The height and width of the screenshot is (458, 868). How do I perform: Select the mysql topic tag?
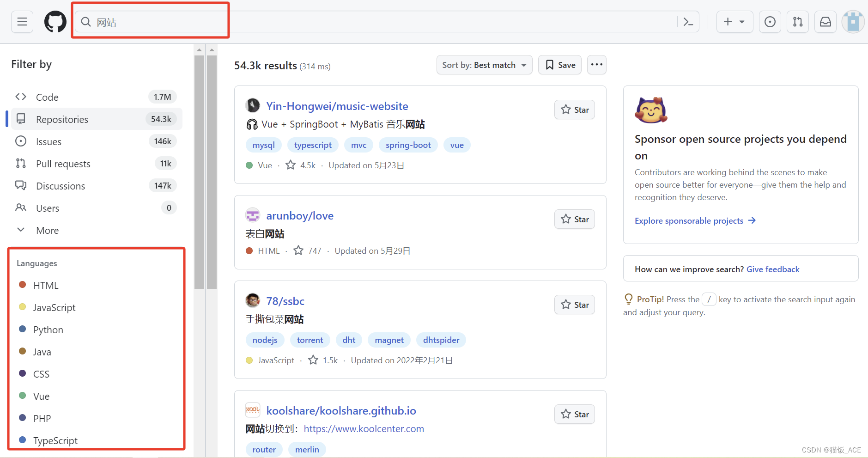coord(263,145)
